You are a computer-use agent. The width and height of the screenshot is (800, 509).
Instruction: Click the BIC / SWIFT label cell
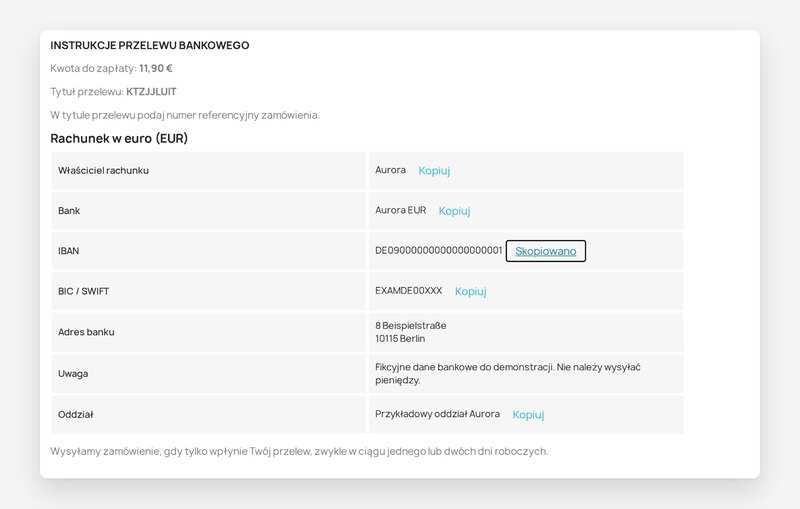point(208,291)
